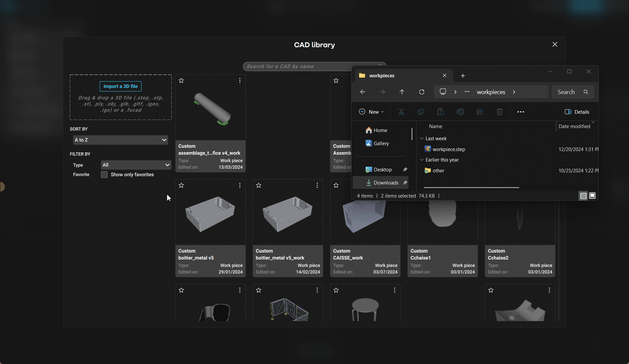Image resolution: width=629 pixels, height=364 pixels.
Task: Switch to large thumbnails view icon
Action: coord(592,196)
